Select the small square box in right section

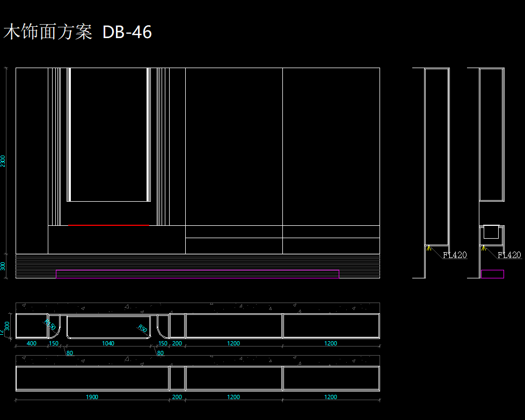[x=491, y=232]
